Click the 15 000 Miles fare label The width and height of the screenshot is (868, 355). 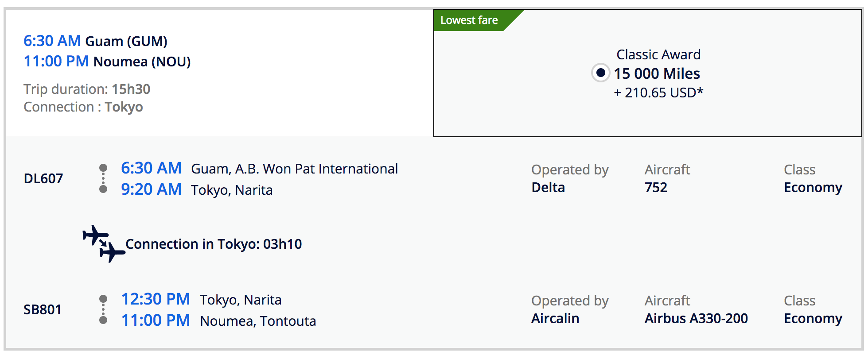657,73
